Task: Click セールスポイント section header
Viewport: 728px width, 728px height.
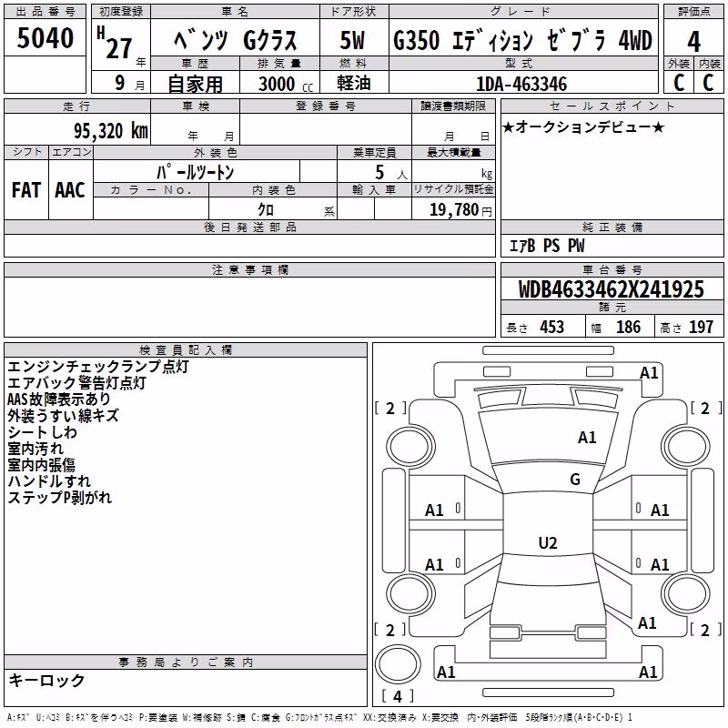Action: [x=612, y=106]
